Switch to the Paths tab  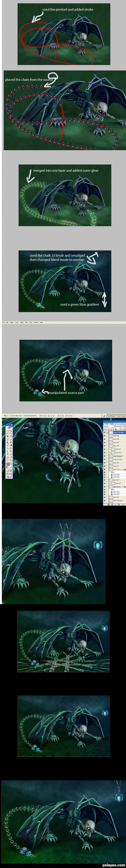(113, 424)
